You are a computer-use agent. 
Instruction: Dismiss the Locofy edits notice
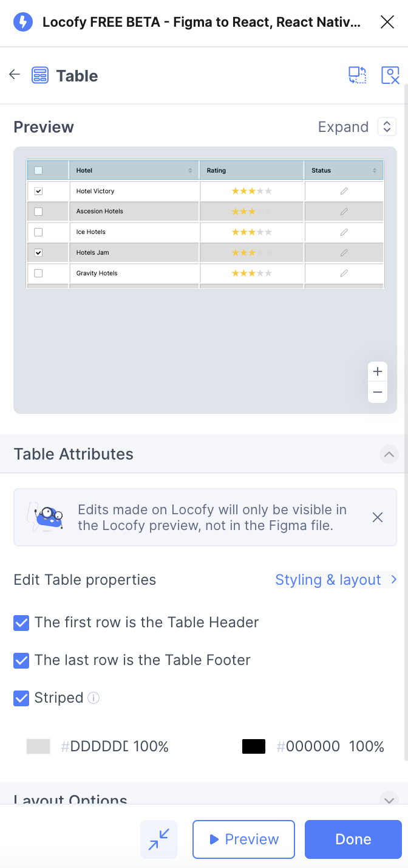[378, 517]
